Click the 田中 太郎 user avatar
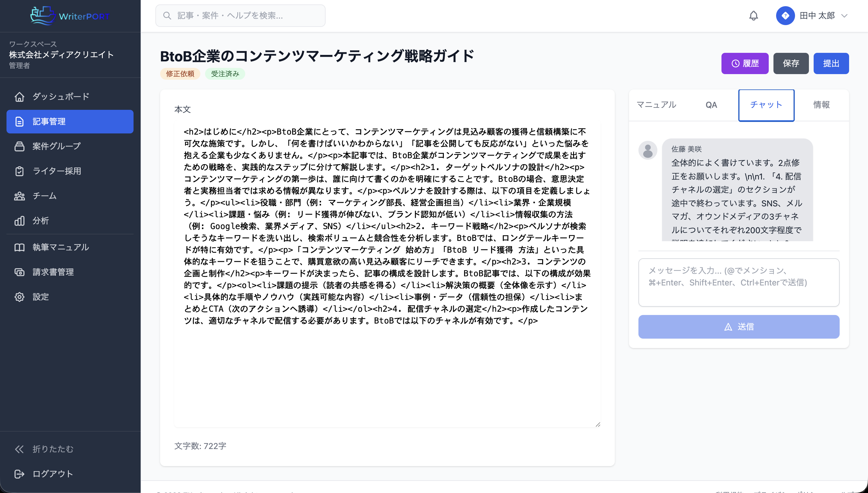The image size is (868, 493). (785, 16)
